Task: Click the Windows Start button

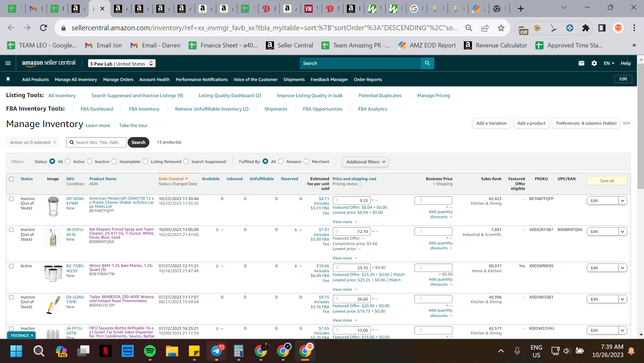Action: click(16, 351)
